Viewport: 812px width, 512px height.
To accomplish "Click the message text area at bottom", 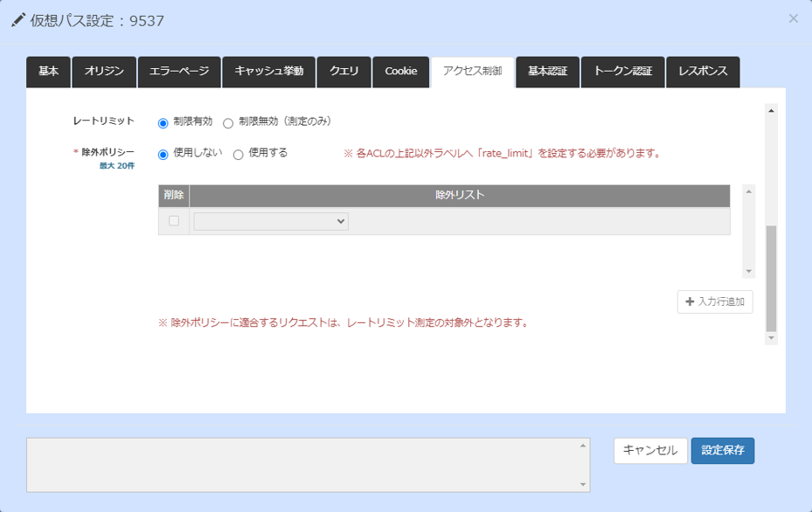I will click(309, 465).
